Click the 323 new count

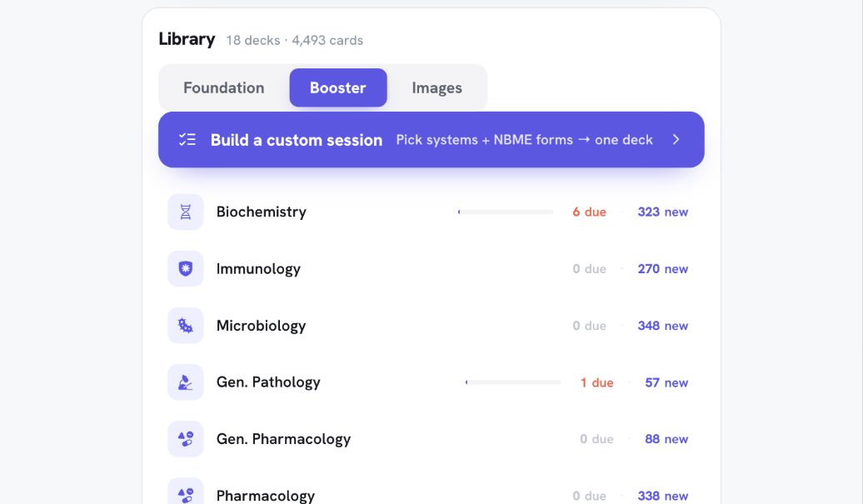coord(663,212)
